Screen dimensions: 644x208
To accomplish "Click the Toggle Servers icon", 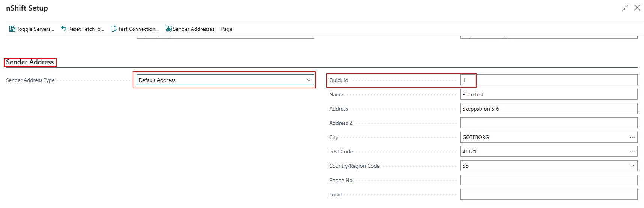I will (12, 29).
